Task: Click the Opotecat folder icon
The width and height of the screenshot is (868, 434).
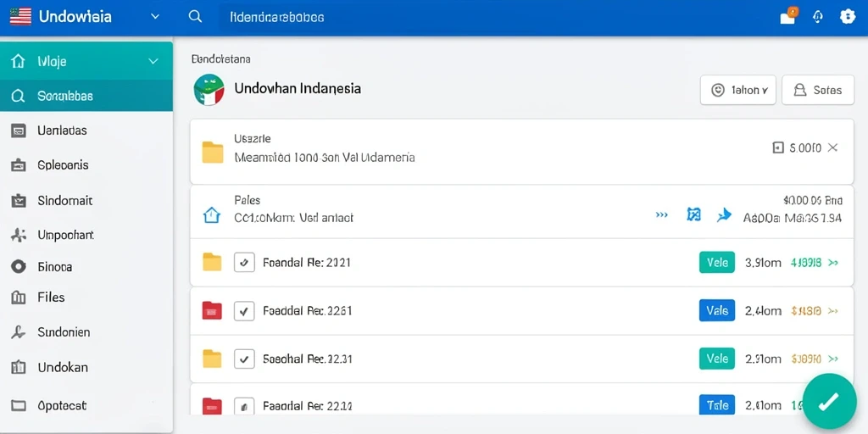Action: 19,406
